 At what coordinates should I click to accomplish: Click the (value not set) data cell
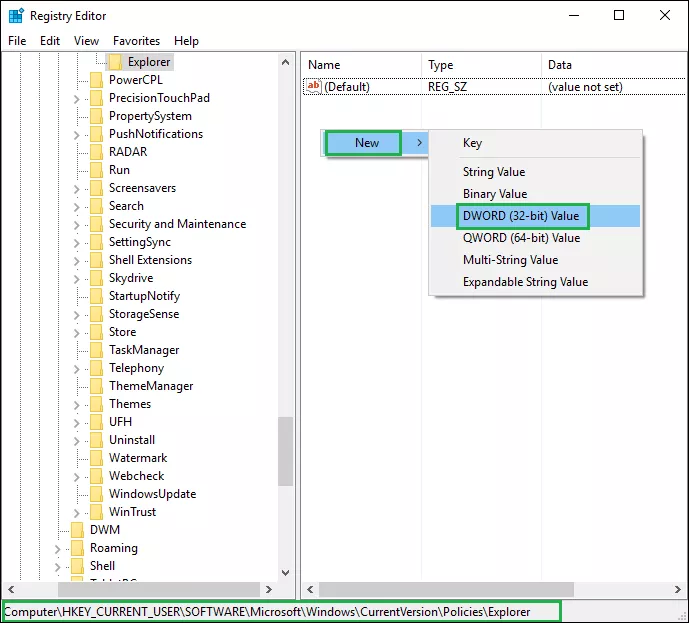(x=585, y=87)
